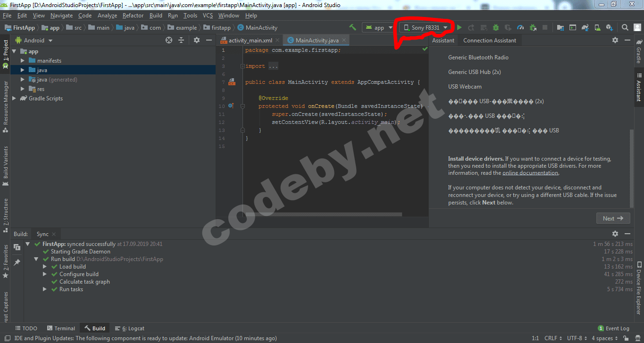Open the online documentation link
644x343 pixels.
530,173
